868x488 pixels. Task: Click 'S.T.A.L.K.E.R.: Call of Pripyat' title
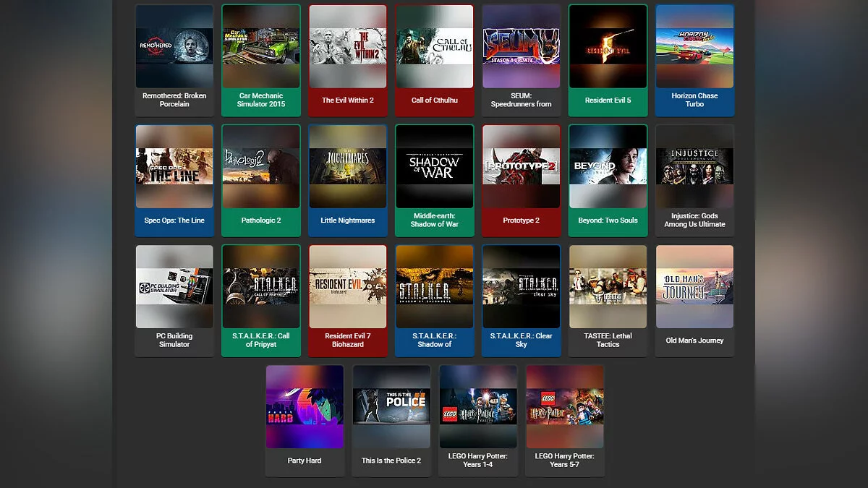(x=261, y=340)
